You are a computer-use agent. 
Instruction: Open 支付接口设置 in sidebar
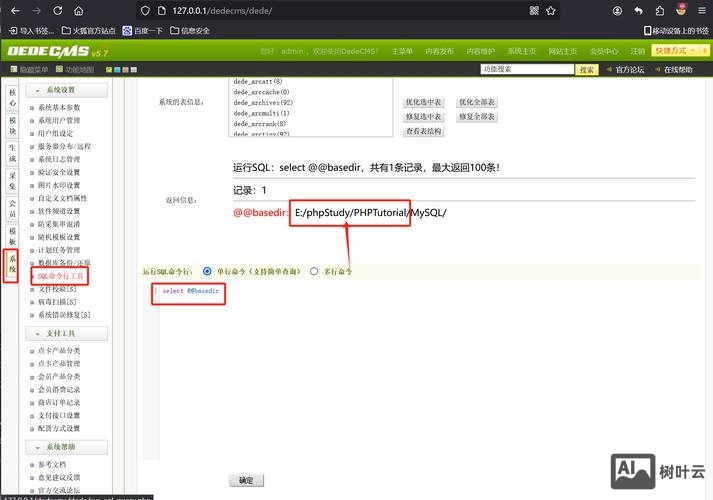(59, 415)
